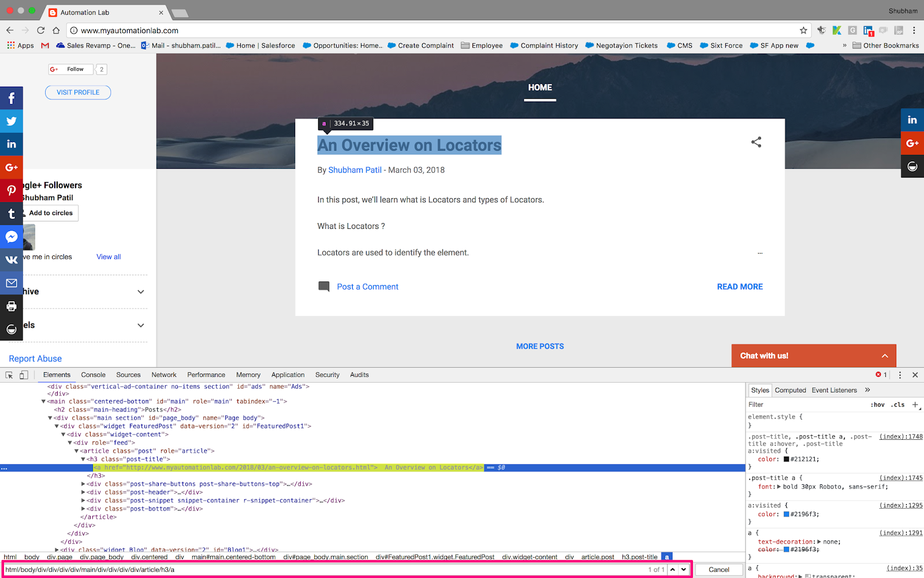Open the Post a Comment speech bubble icon
Viewport: 924px width, 578px height.
pyautogui.click(x=325, y=286)
